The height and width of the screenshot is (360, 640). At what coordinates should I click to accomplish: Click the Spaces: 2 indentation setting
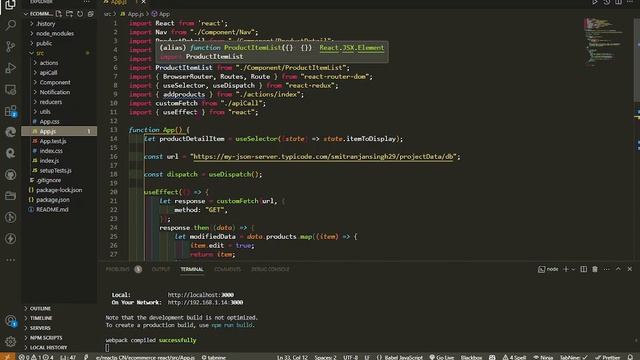click(325, 357)
